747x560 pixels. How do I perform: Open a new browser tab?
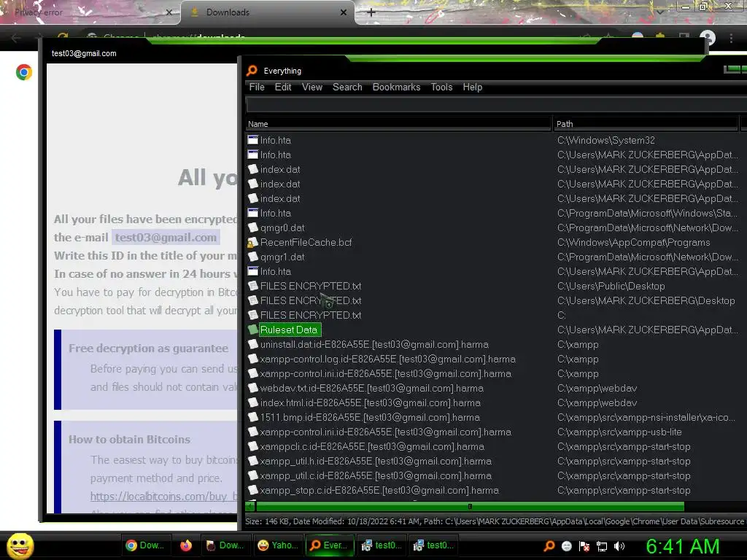(371, 12)
